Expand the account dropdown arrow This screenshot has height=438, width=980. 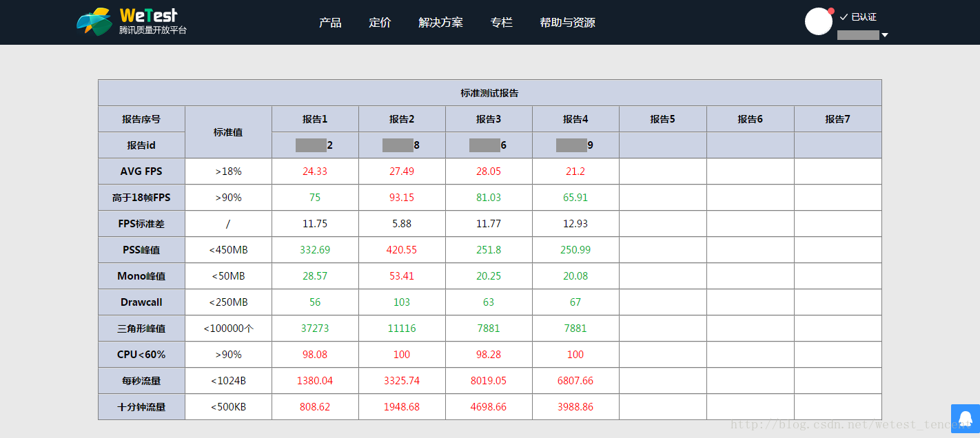coord(885,35)
